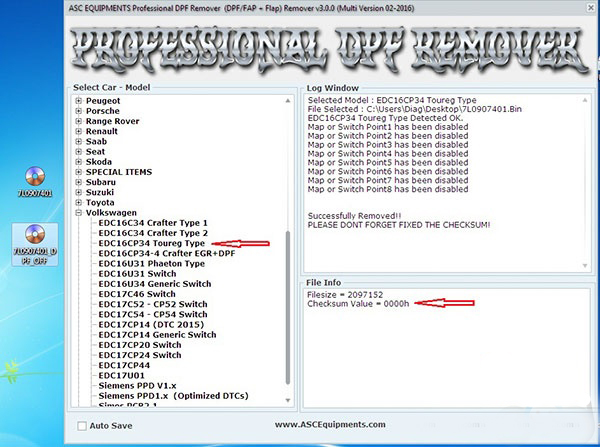Select Siemens PPD V1.x entry
This screenshot has width=600, height=447.
[x=137, y=385]
